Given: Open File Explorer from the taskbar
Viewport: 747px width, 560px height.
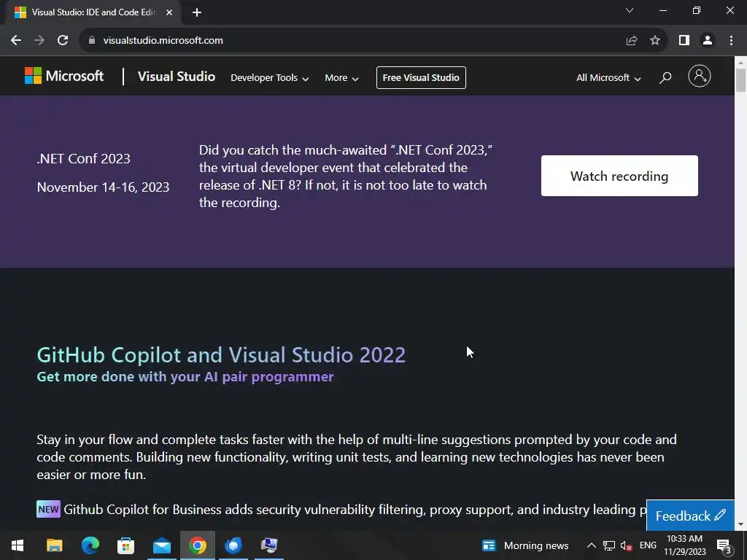Looking at the screenshot, I should pos(54,545).
